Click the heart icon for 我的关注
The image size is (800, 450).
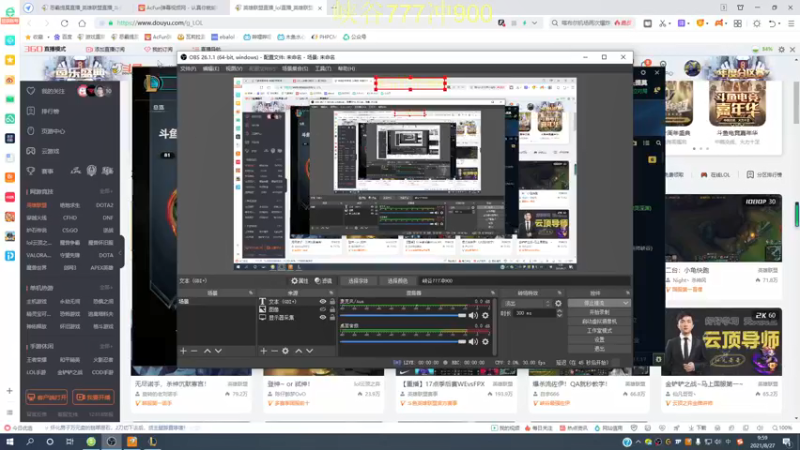pos(31,91)
